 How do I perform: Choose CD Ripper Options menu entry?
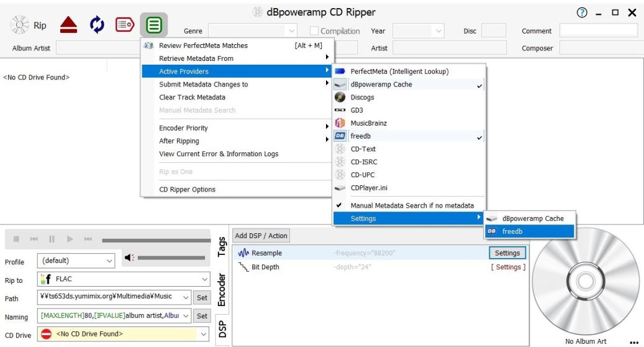188,190
